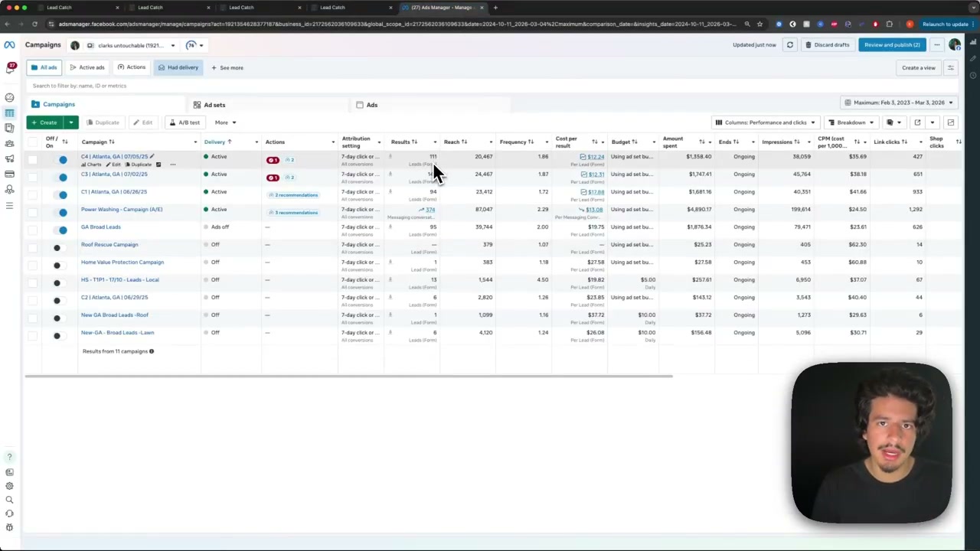Open Audiences people icon in left sidebar
The image size is (980, 551).
(x=9, y=143)
